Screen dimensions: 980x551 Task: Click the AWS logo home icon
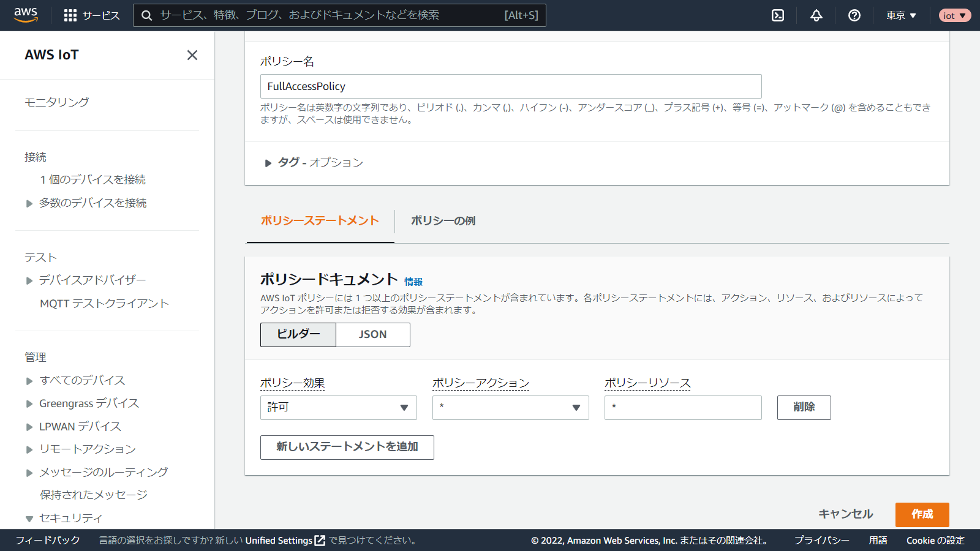[26, 15]
